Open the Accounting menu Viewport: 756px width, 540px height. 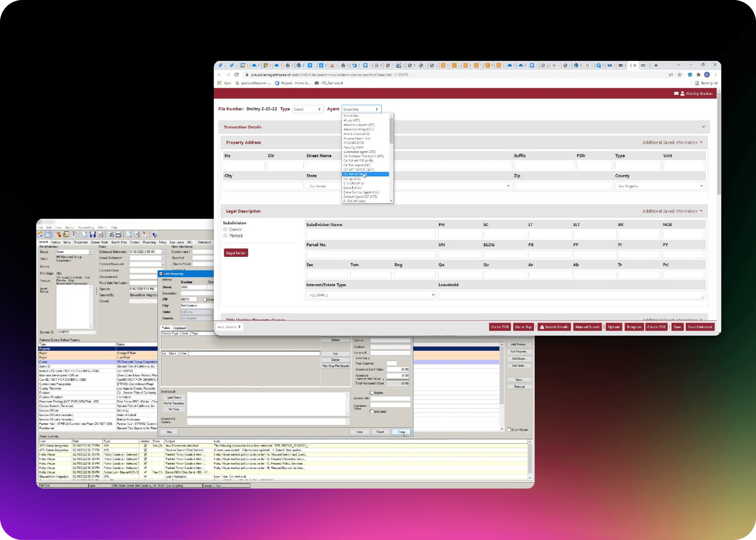[x=86, y=227]
